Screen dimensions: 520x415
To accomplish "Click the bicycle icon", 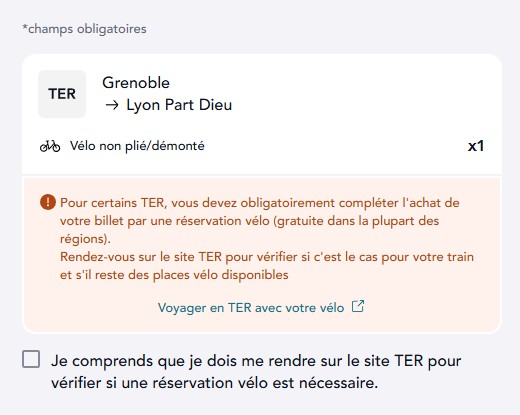I will pyautogui.click(x=50, y=146).
